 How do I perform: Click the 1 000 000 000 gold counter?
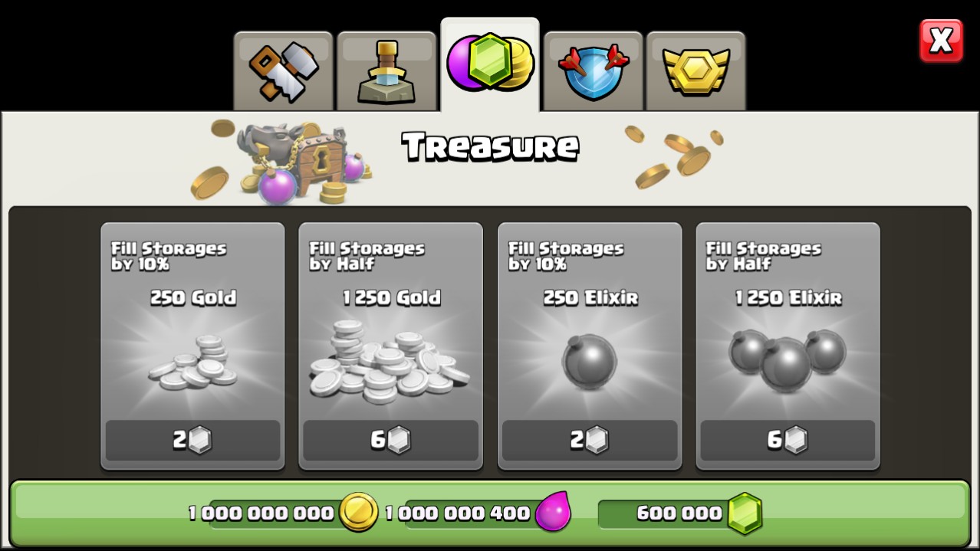click(x=261, y=513)
